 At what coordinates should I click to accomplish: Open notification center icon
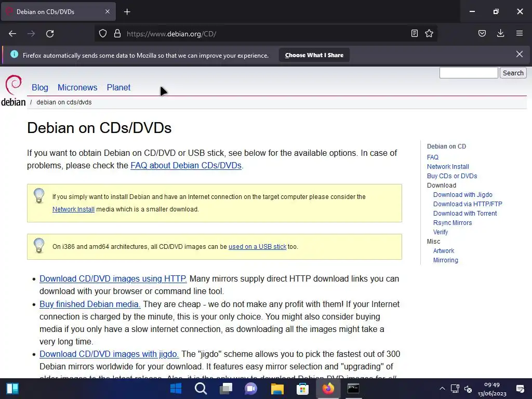click(x=520, y=389)
